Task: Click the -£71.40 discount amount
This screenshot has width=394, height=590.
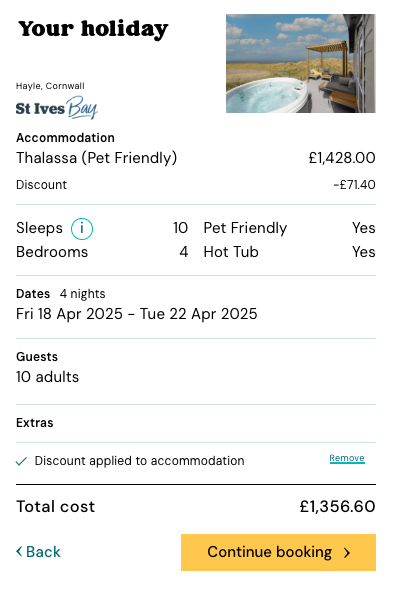Action: [x=354, y=185]
